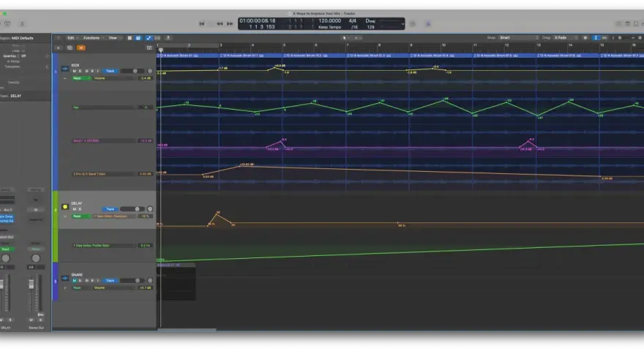Open the Tape Delay Flutter Rate parameter
This screenshot has width=644, height=351.
point(103,246)
